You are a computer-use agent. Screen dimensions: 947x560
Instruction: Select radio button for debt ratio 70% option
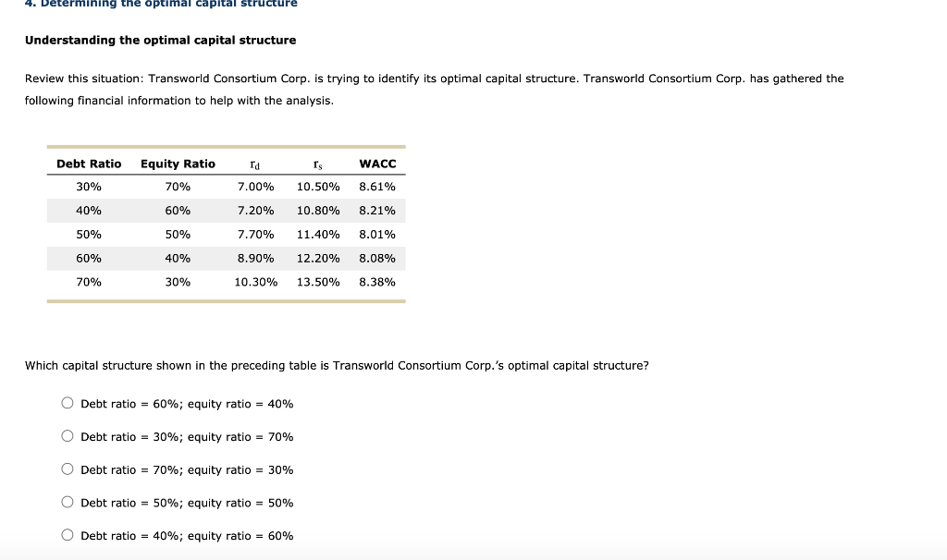click(x=67, y=469)
